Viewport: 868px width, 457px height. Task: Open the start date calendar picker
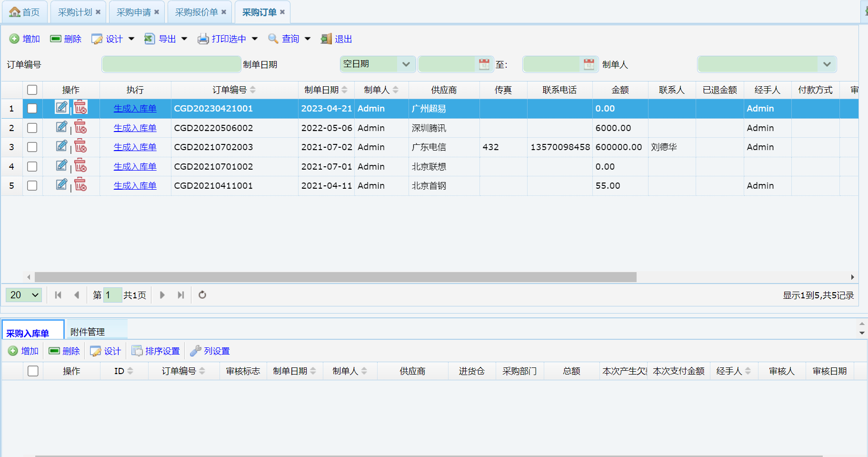[x=484, y=64]
